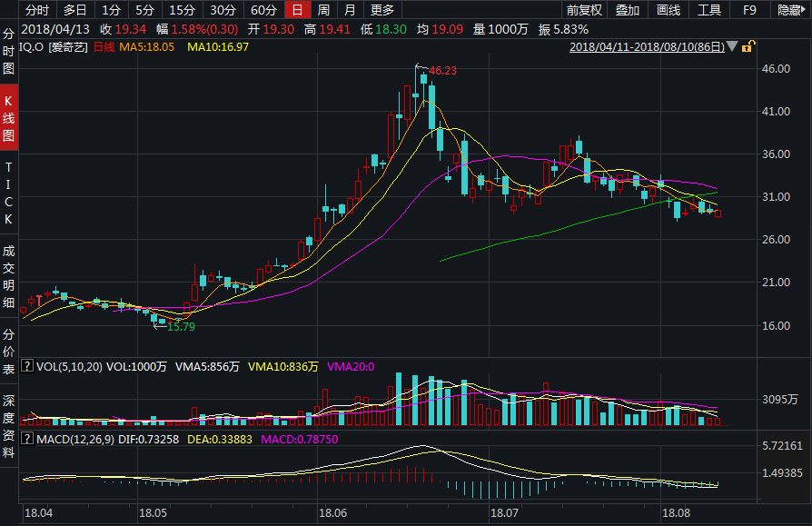812x526 pixels.
Task: Select the 月 monthly period tab
Action: [350, 10]
